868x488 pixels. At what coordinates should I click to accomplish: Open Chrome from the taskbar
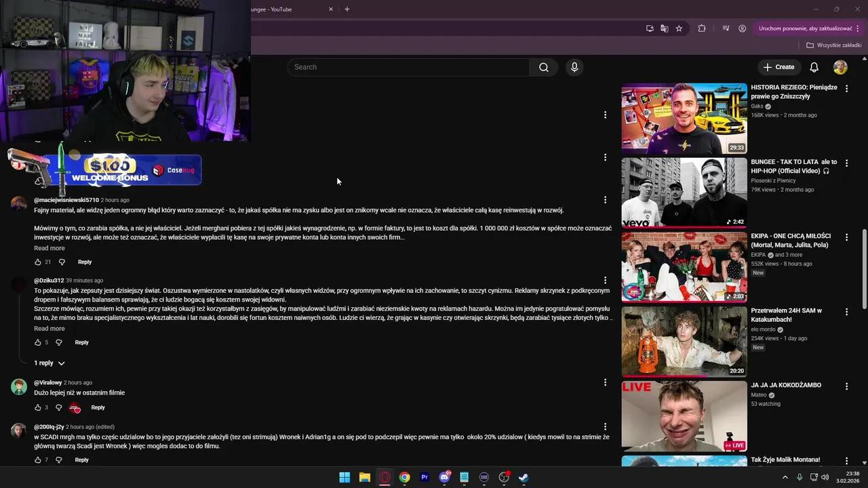tap(405, 477)
